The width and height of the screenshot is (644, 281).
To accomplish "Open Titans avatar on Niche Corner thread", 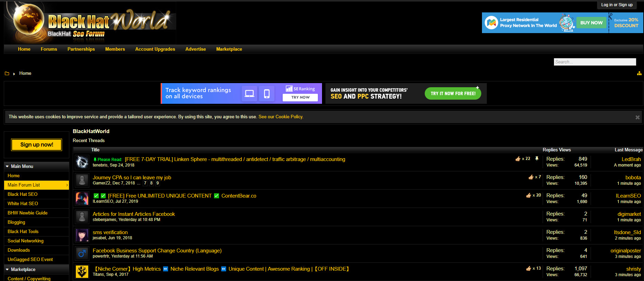I will tap(82, 272).
